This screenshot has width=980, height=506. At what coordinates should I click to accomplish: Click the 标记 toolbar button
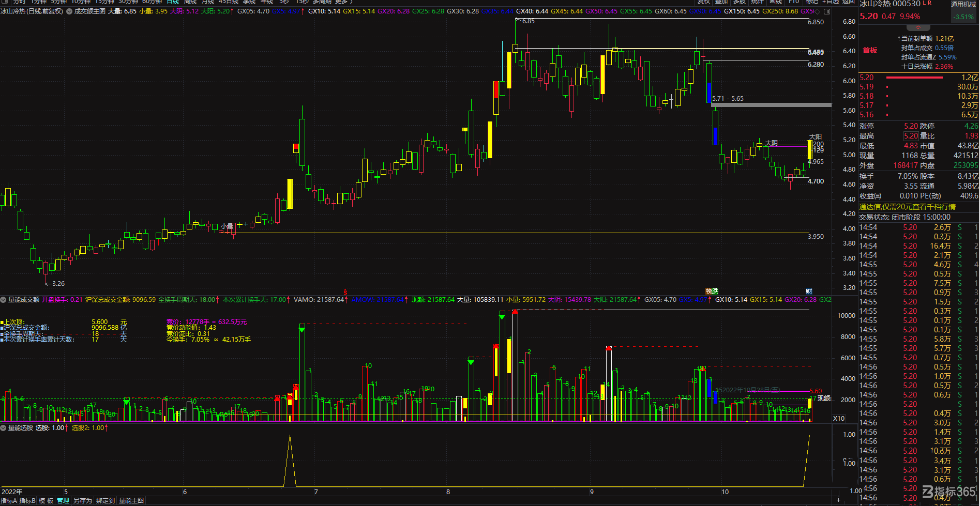(811, 2)
